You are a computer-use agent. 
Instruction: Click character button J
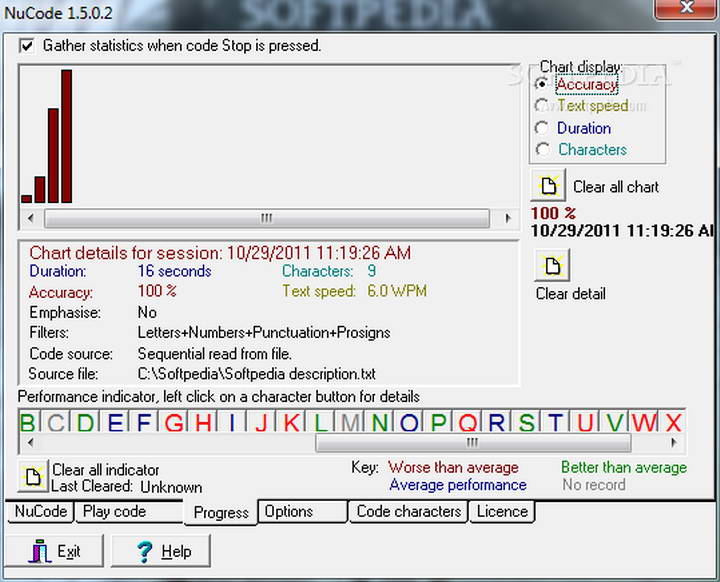[261, 421]
